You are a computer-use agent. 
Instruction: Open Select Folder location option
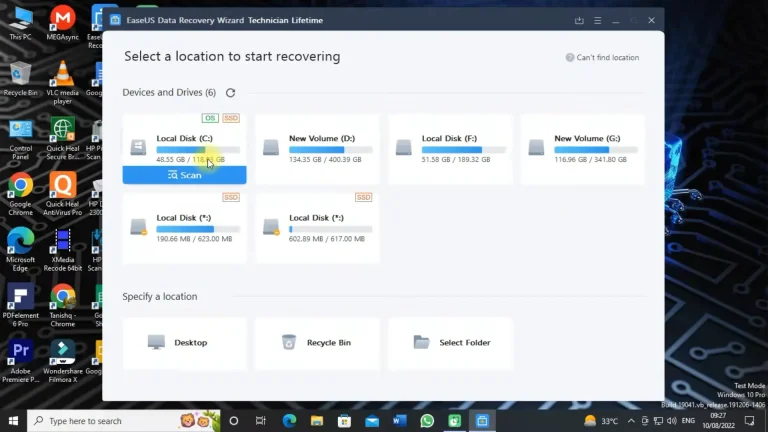(x=450, y=342)
